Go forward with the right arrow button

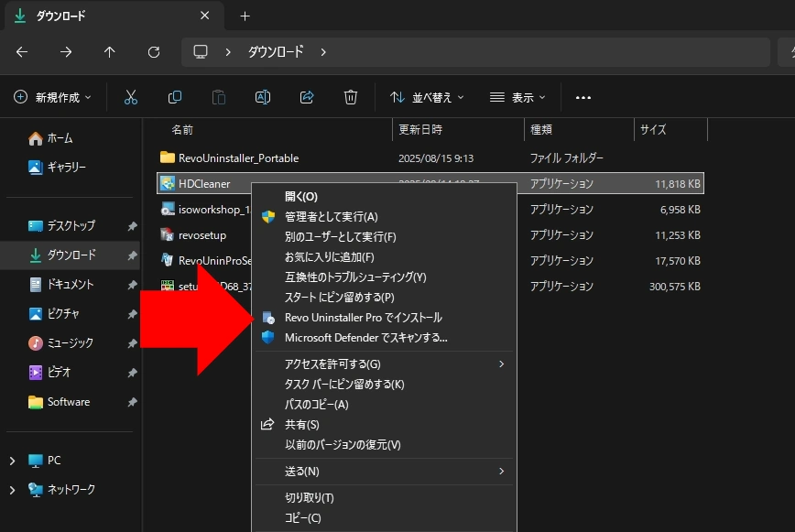pyautogui.click(x=65, y=51)
